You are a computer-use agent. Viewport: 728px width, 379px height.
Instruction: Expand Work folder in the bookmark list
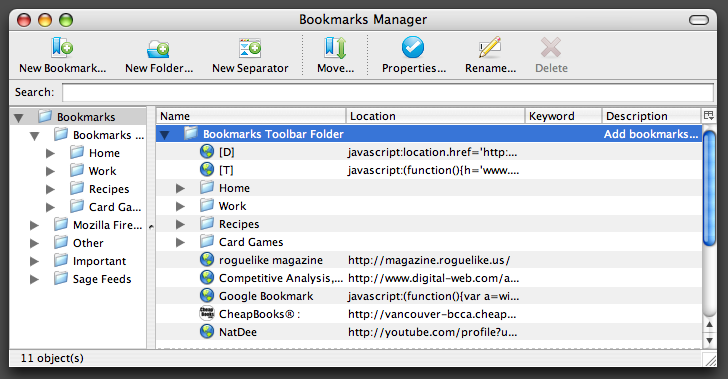[x=181, y=206]
